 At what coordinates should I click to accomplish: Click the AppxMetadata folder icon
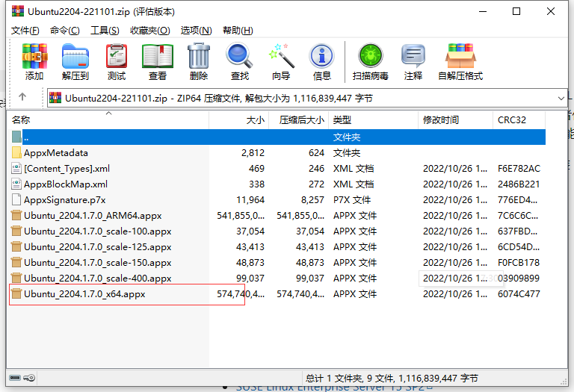point(16,152)
